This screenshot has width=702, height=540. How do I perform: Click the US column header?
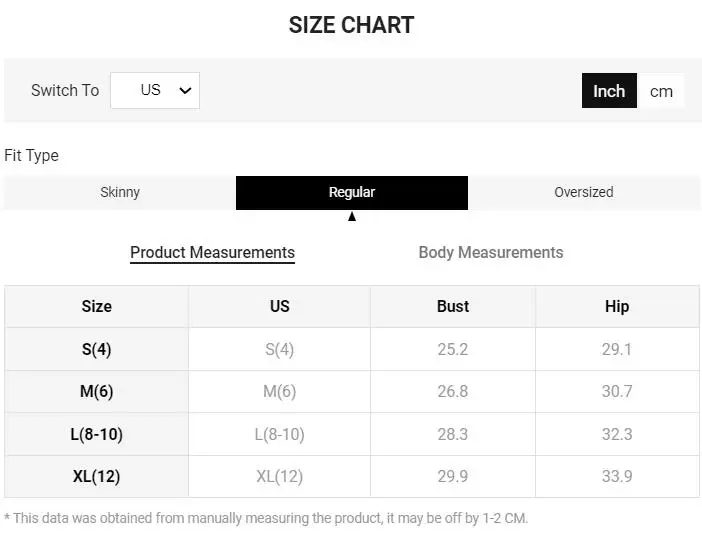tap(280, 306)
